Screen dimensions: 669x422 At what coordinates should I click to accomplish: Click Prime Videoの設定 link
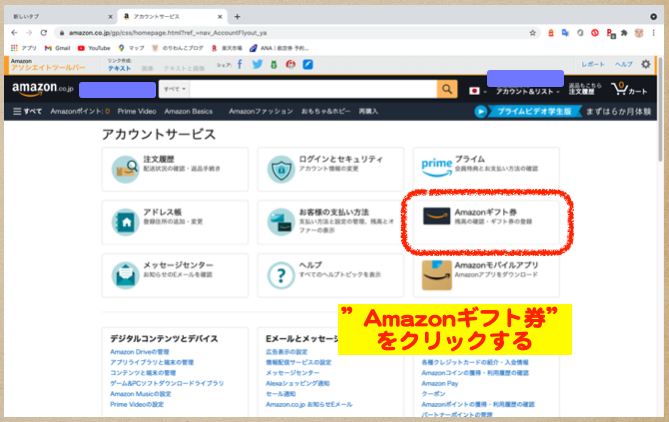point(137,404)
